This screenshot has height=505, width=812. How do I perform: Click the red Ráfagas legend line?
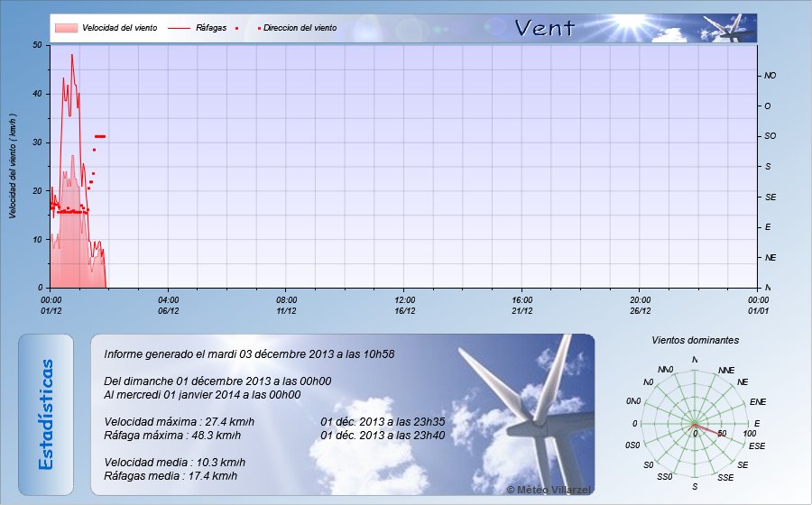coord(179,28)
